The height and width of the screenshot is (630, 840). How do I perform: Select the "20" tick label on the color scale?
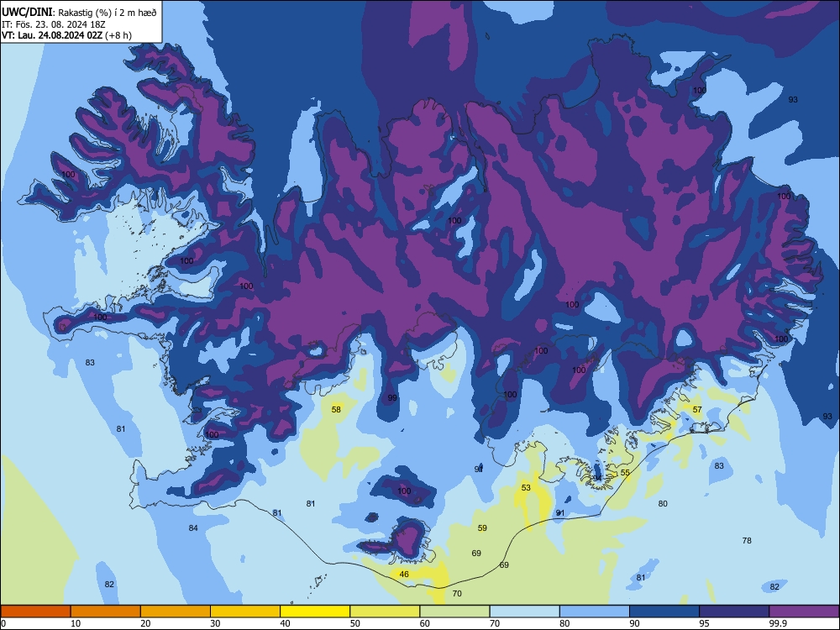[x=145, y=623]
